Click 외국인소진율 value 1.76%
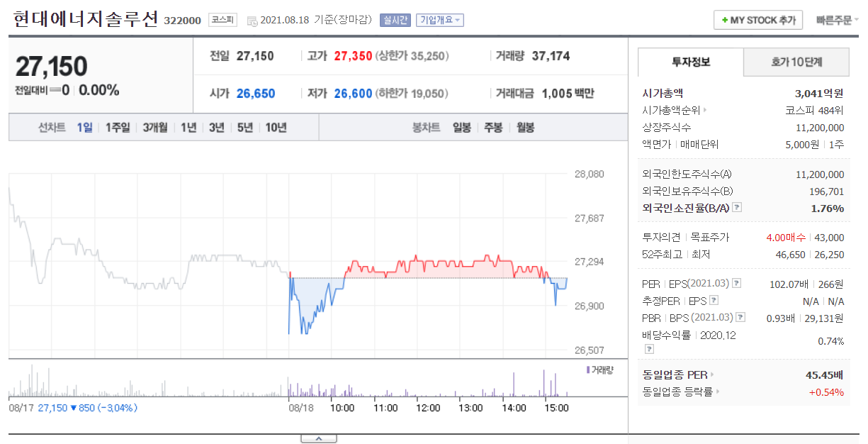Screen dimensions: 868x444 tap(828, 208)
